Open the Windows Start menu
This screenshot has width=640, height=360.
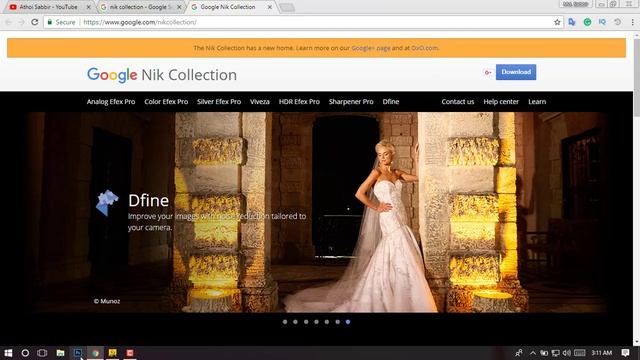8,353
